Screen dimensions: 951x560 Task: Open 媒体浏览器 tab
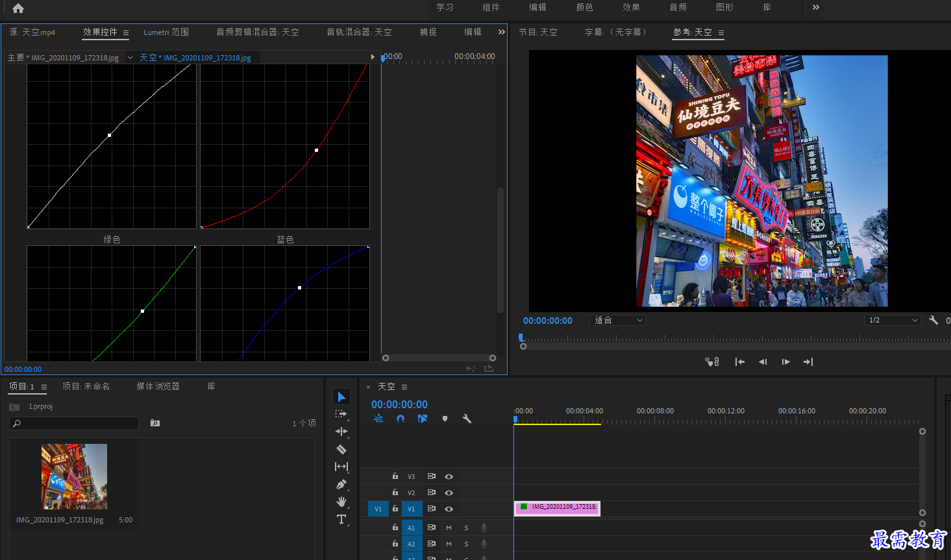(158, 386)
